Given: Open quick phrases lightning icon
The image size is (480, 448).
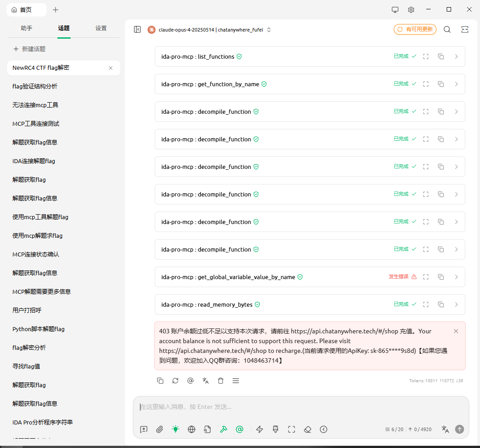Looking at the screenshot, I should [260, 429].
